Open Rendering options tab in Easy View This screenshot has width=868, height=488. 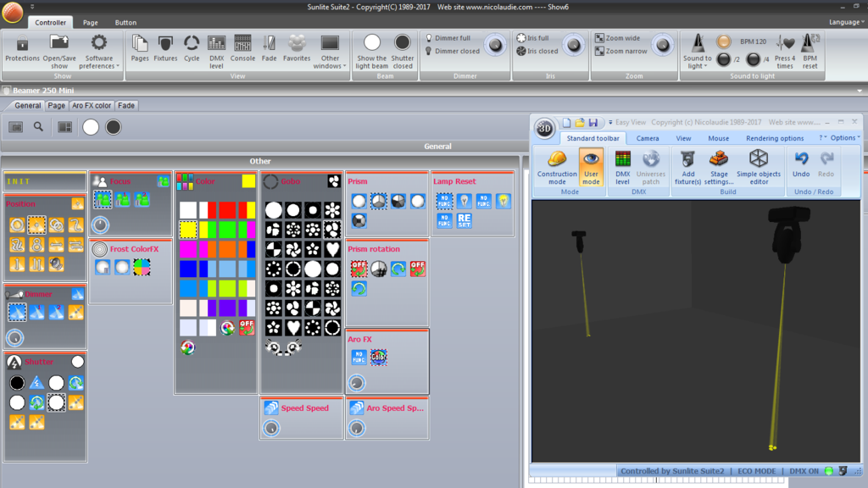pos(775,138)
